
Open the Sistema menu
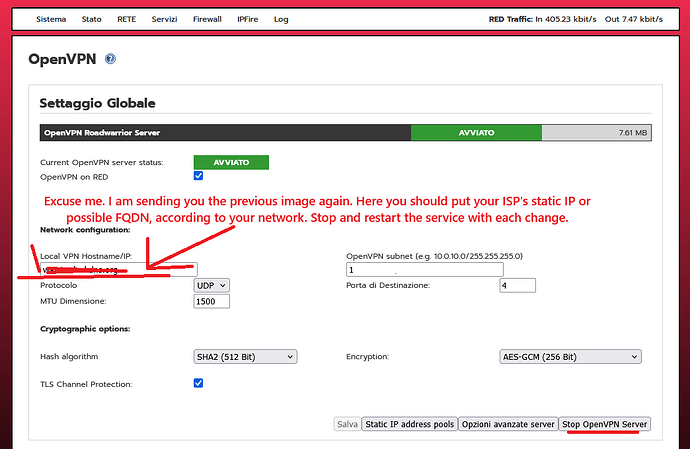point(51,19)
